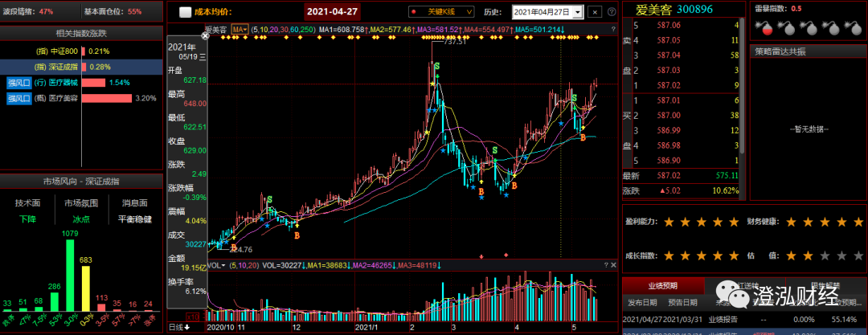This screenshot has height=335, width=868.
Task: Click the main chart help question mark
Action: 612,30
